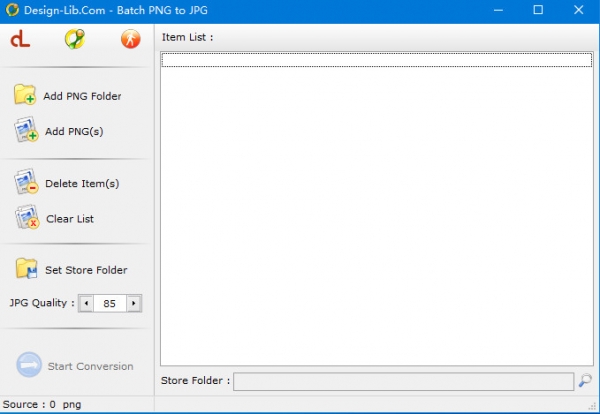Click the Set Store Folder icon
This screenshot has height=414, width=600.
click(x=26, y=269)
